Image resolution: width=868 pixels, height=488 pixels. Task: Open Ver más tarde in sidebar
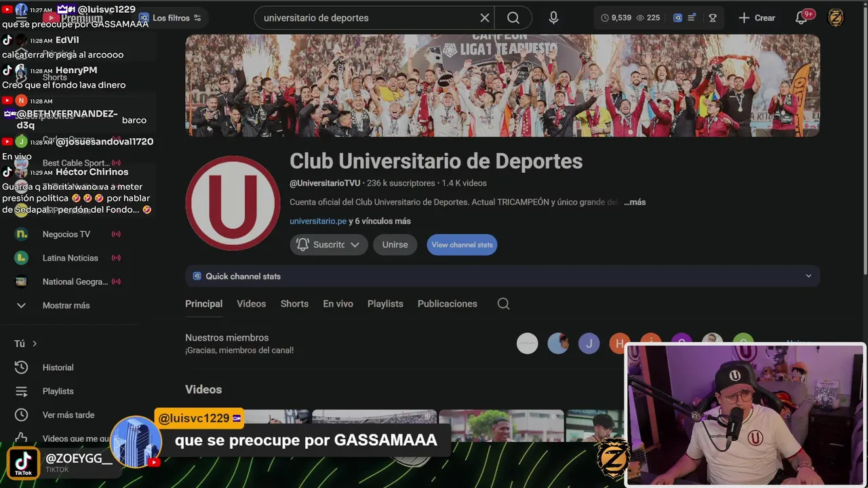tap(68, 415)
